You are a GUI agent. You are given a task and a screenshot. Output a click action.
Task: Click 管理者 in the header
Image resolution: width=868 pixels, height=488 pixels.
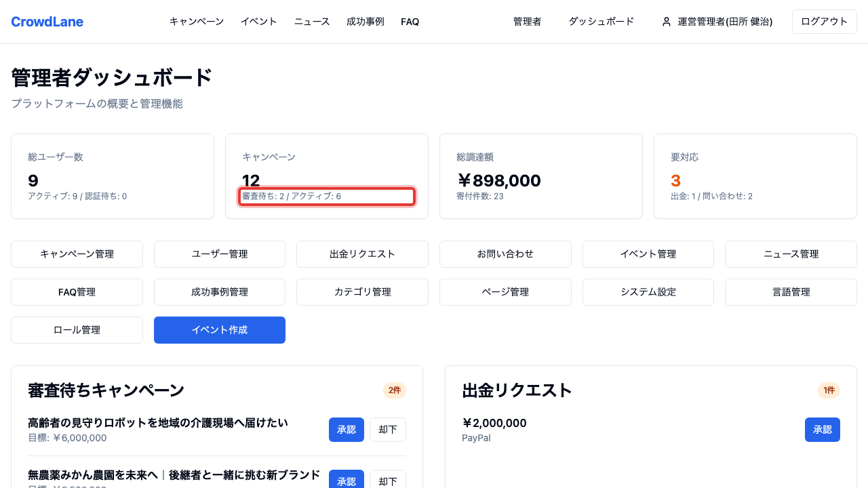click(528, 22)
